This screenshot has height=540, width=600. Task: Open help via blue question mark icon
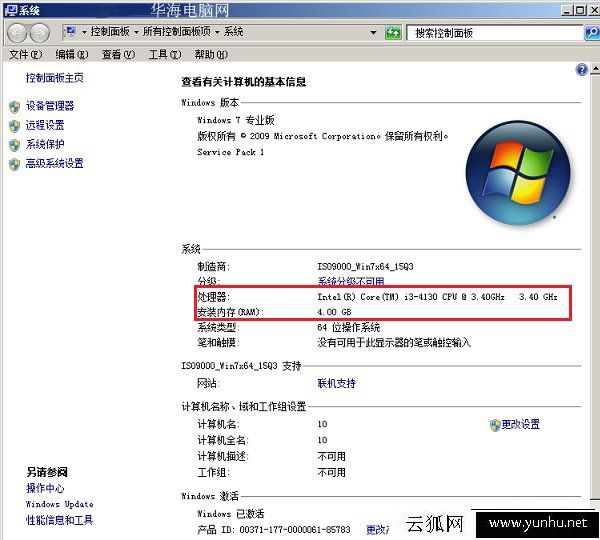click(x=582, y=70)
